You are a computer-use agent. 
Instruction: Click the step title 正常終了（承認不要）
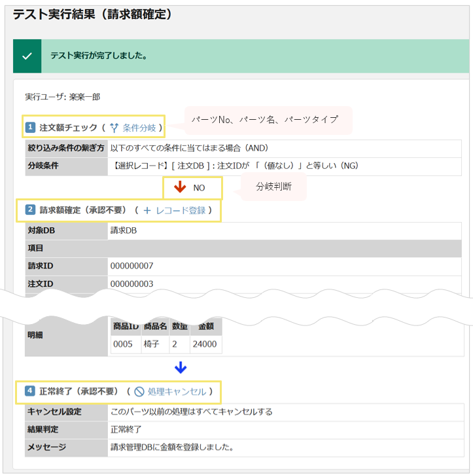79,392
